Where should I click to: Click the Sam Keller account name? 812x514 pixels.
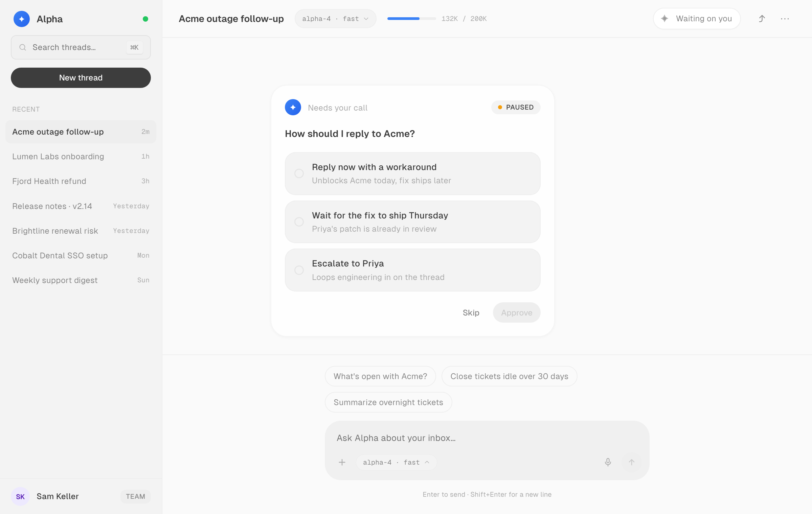pyautogui.click(x=58, y=496)
